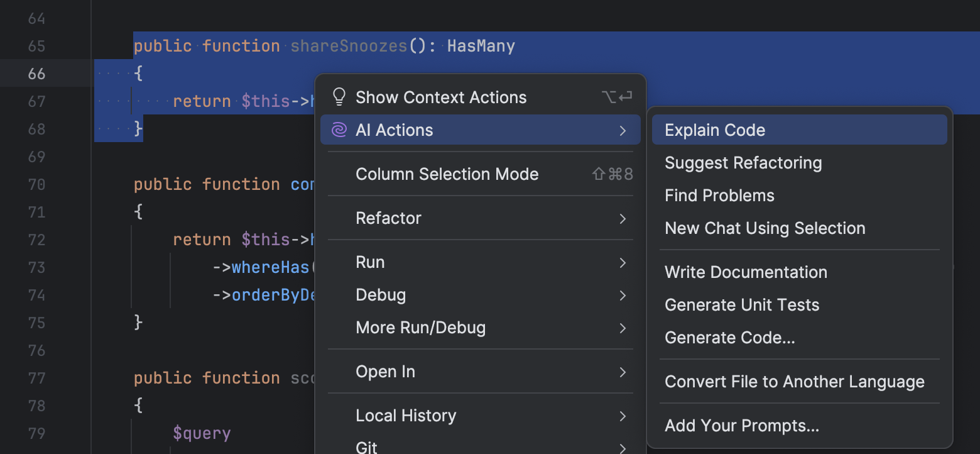Expand the Debug submenu chevron

(623, 295)
